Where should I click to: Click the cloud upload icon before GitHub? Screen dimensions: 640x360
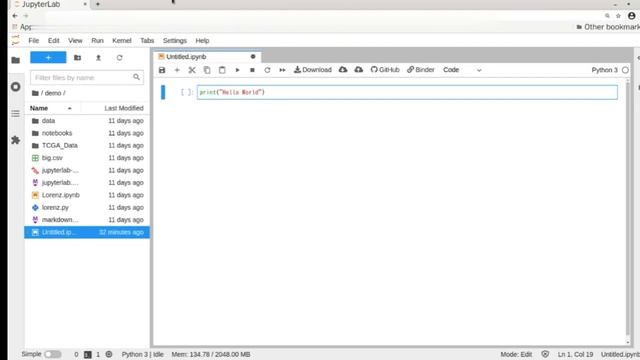pyautogui.click(x=359, y=70)
